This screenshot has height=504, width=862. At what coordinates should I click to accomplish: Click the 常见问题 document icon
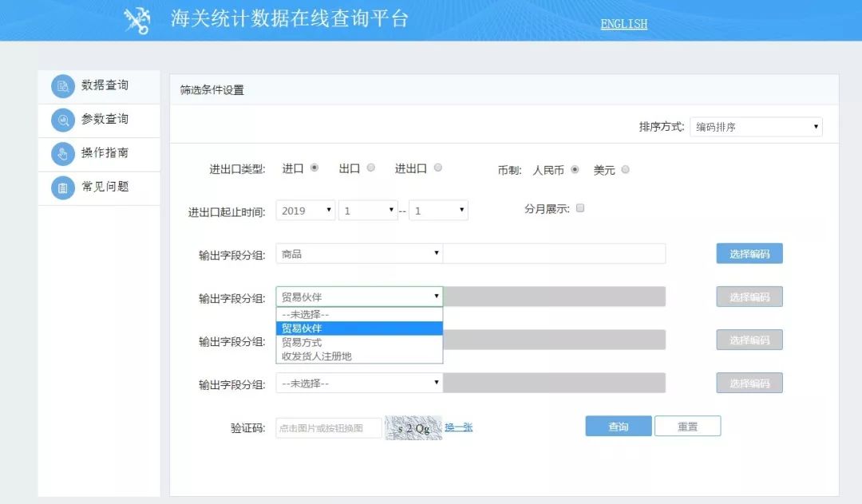[64, 187]
